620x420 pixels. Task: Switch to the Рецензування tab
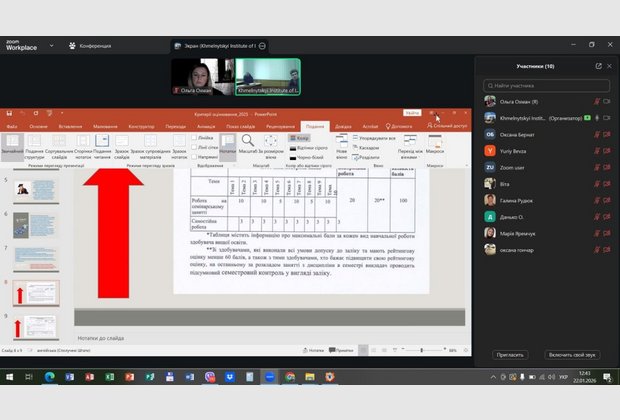click(x=280, y=127)
